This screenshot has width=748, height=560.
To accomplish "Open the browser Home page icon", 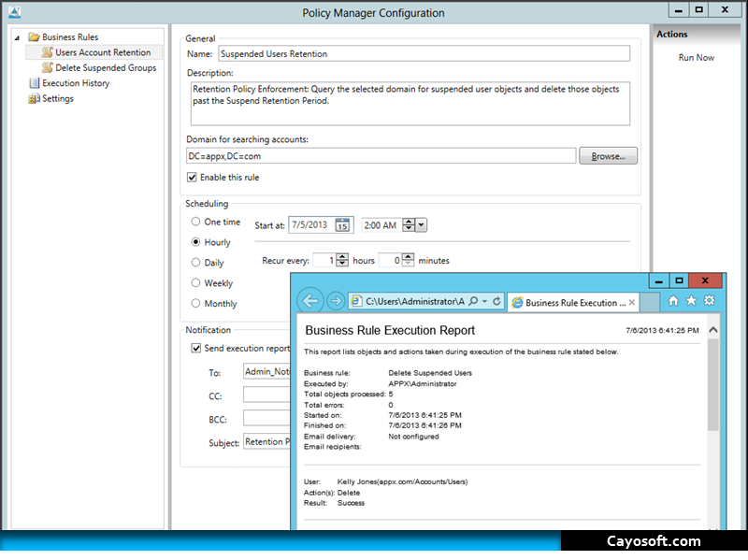I will tap(673, 300).
